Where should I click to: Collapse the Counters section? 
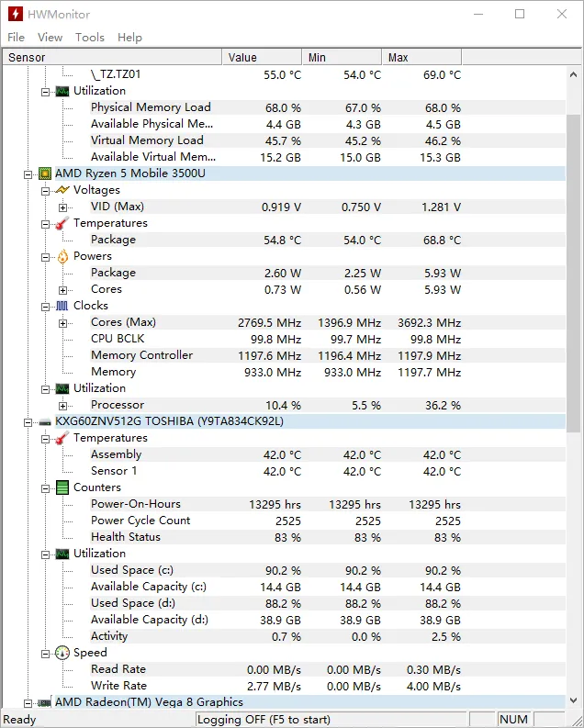point(45,488)
